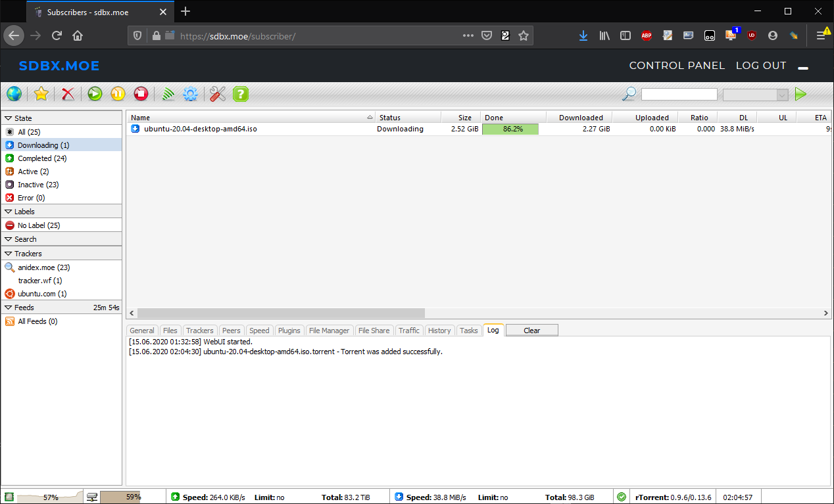Click the LOG OUT link
This screenshot has height=504, width=834.
click(x=761, y=66)
